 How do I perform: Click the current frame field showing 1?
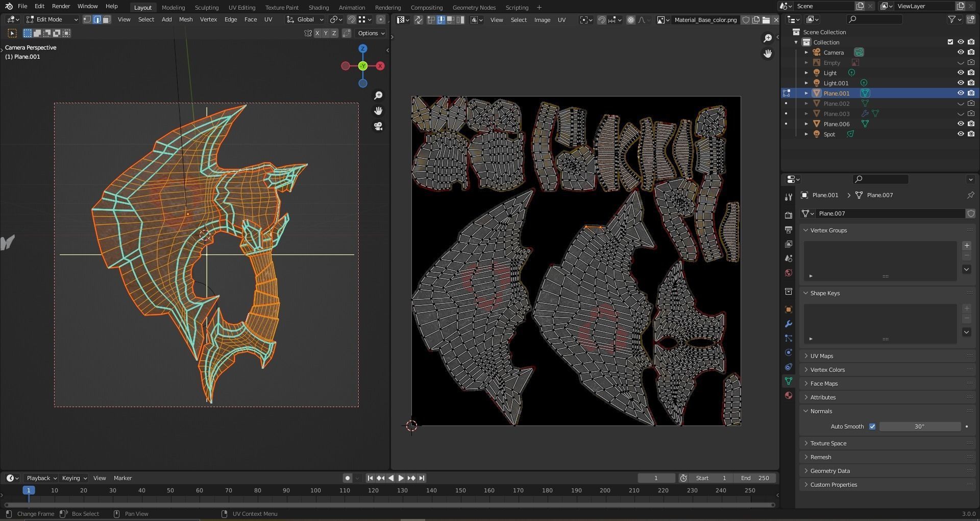point(656,478)
